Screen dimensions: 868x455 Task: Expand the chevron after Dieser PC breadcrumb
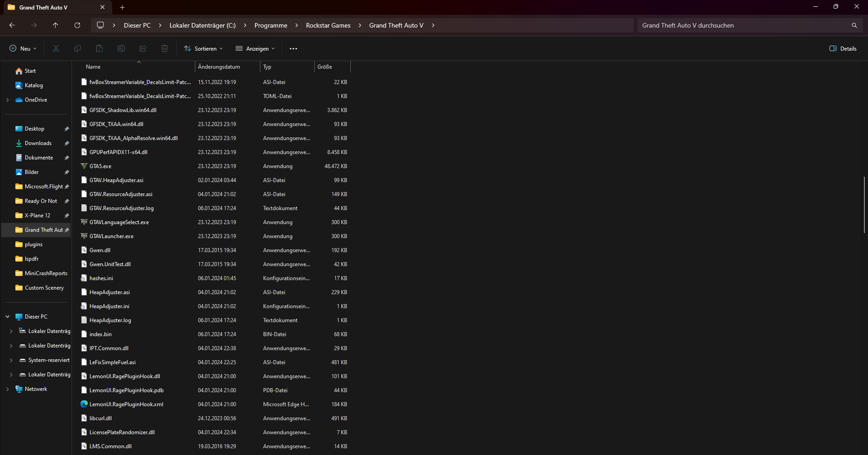160,25
